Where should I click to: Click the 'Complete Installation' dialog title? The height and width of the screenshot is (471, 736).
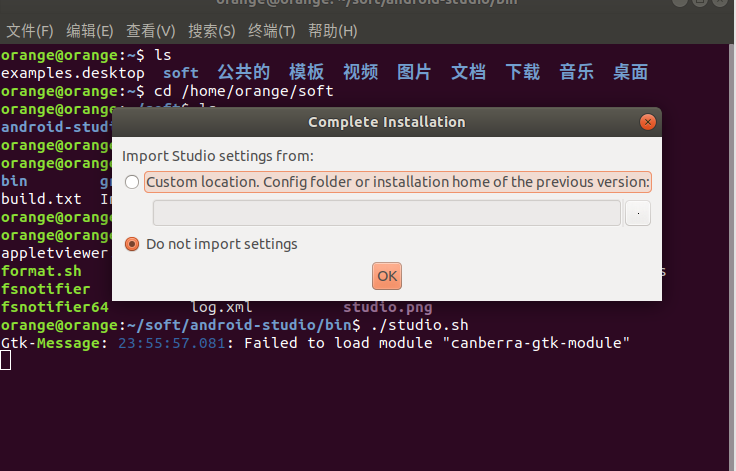click(x=387, y=122)
